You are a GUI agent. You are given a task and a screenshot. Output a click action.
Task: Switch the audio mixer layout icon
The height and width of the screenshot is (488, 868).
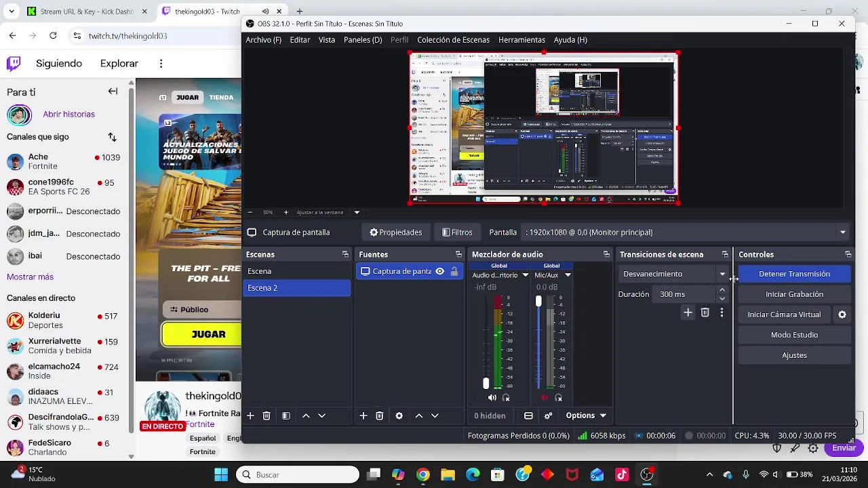[x=528, y=415]
